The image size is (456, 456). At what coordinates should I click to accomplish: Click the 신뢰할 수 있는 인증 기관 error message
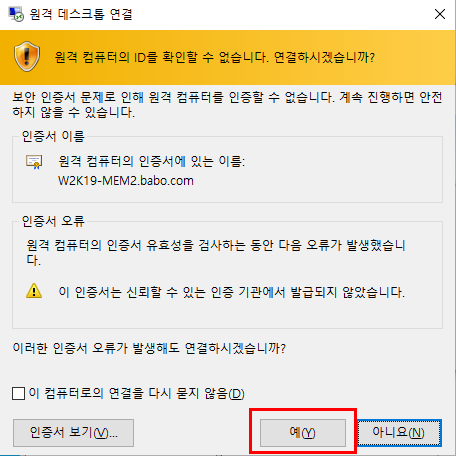pyautogui.click(x=232, y=292)
